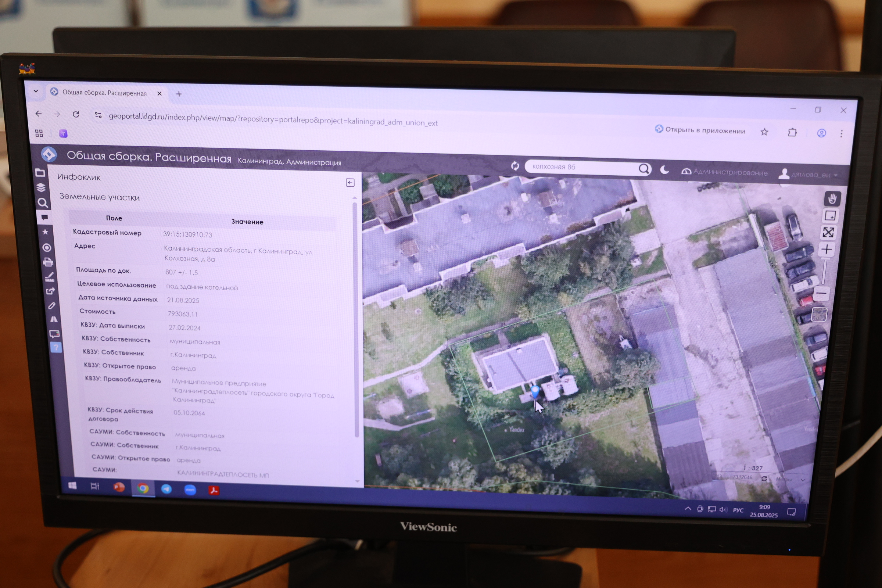Click Открыть в приложении button
882x588 pixels.
click(x=700, y=130)
